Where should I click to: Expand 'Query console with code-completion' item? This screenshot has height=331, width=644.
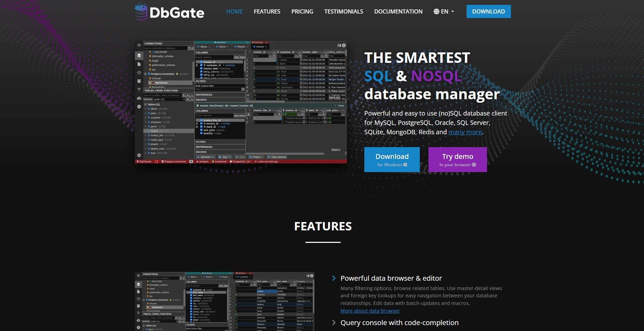[399, 323]
